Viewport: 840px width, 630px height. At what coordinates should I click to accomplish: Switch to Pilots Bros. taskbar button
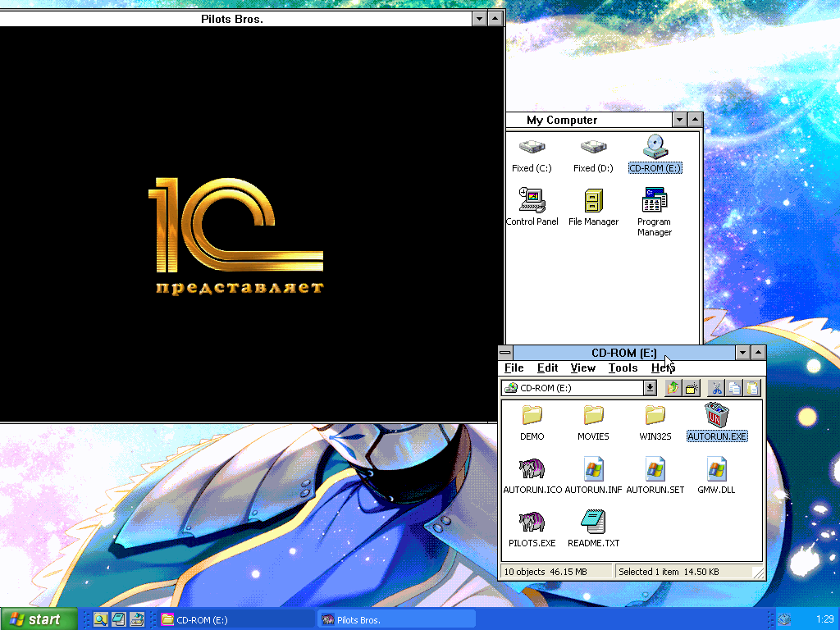click(x=395, y=619)
